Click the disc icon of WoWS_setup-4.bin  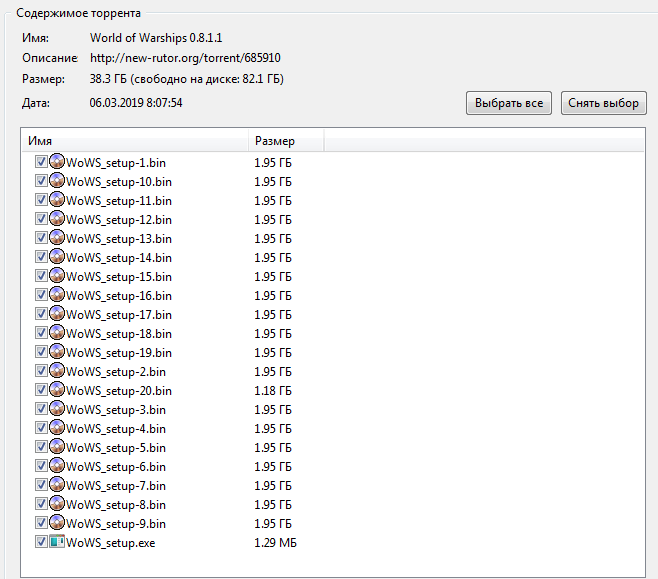pyautogui.click(x=57, y=428)
